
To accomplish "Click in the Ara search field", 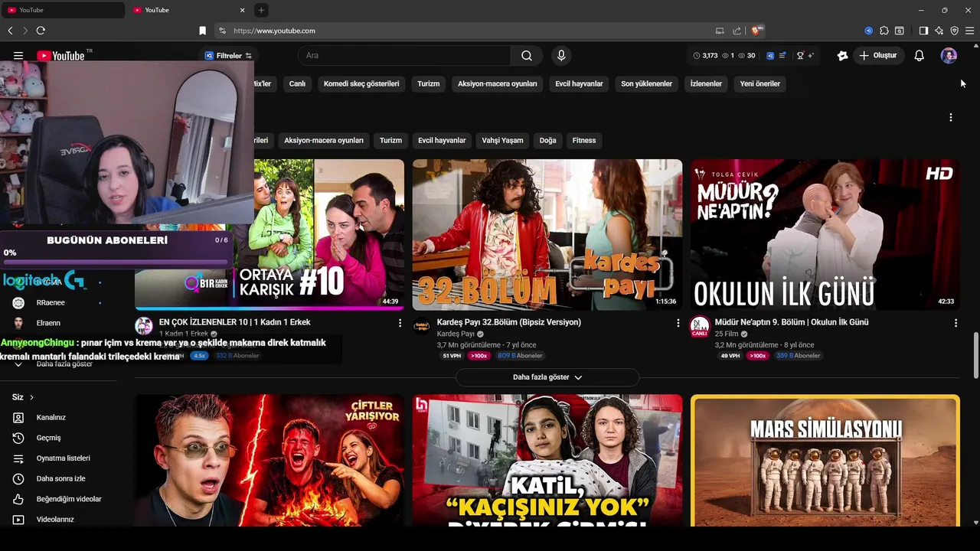I will point(404,56).
